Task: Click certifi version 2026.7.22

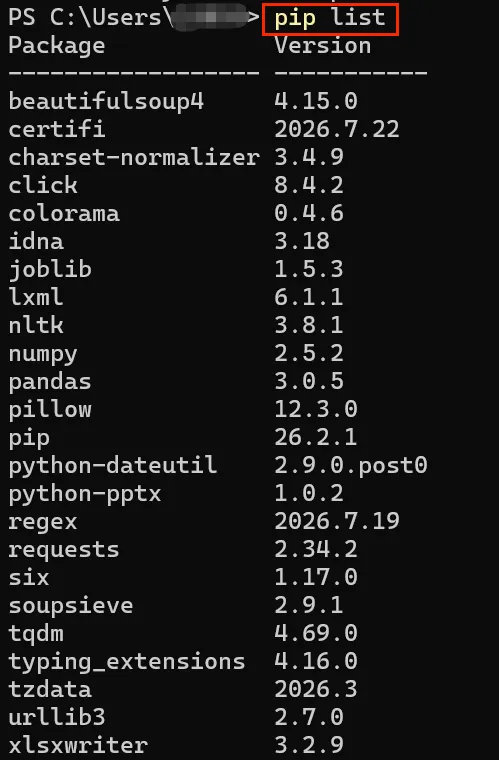Action: pyautogui.click(x=337, y=129)
